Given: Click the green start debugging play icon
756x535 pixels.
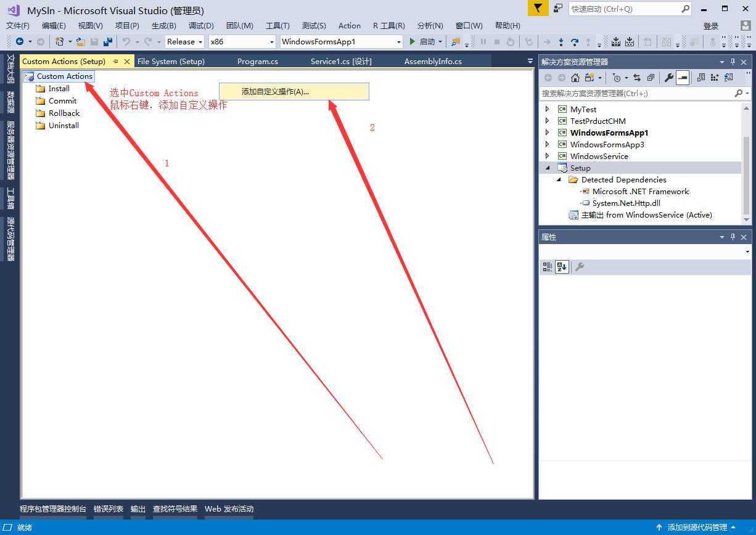Looking at the screenshot, I should click(x=413, y=42).
